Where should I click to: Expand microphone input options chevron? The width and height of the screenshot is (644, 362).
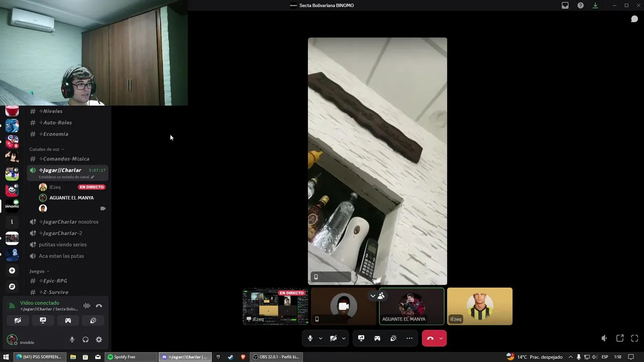click(x=320, y=338)
